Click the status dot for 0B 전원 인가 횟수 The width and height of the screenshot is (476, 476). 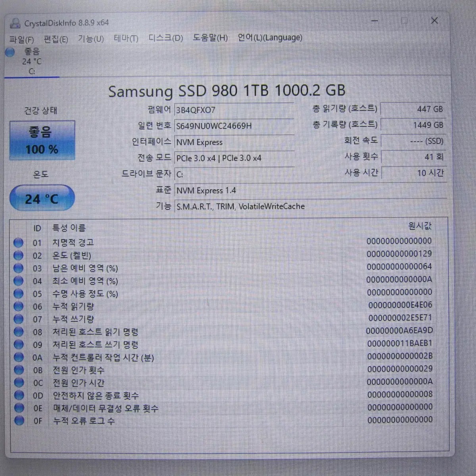(19, 370)
